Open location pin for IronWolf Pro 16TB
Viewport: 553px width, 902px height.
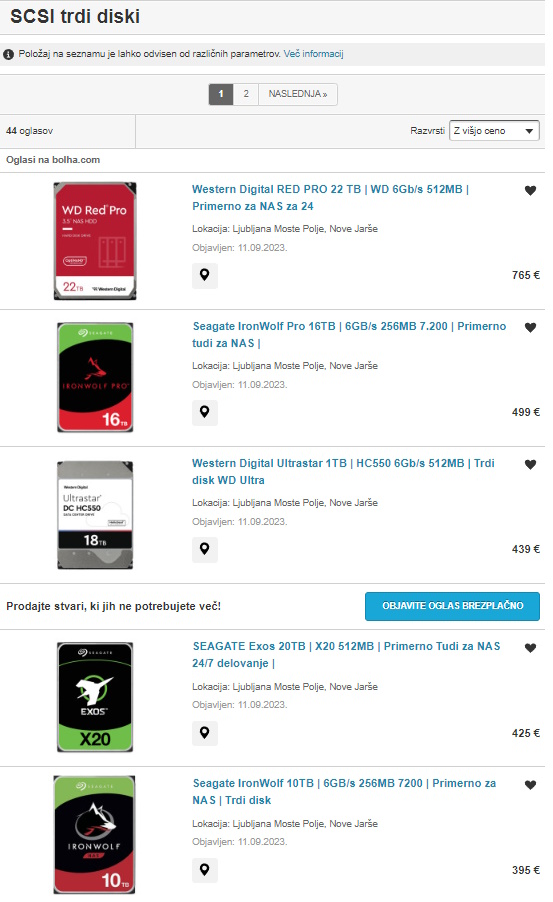205,412
